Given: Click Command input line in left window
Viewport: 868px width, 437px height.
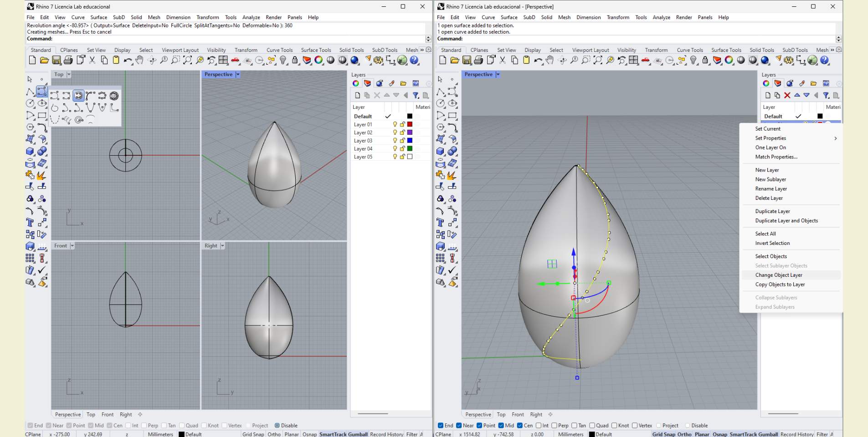Looking at the screenshot, I should [x=226, y=39].
